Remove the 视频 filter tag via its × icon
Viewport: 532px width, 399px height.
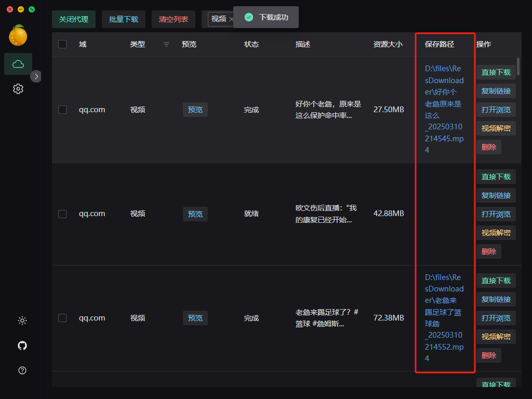tap(231, 19)
